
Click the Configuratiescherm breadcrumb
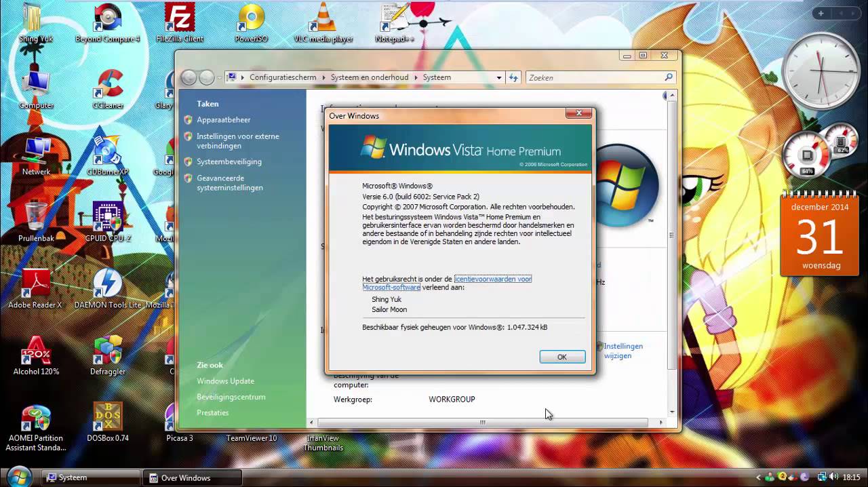[283, 77]
